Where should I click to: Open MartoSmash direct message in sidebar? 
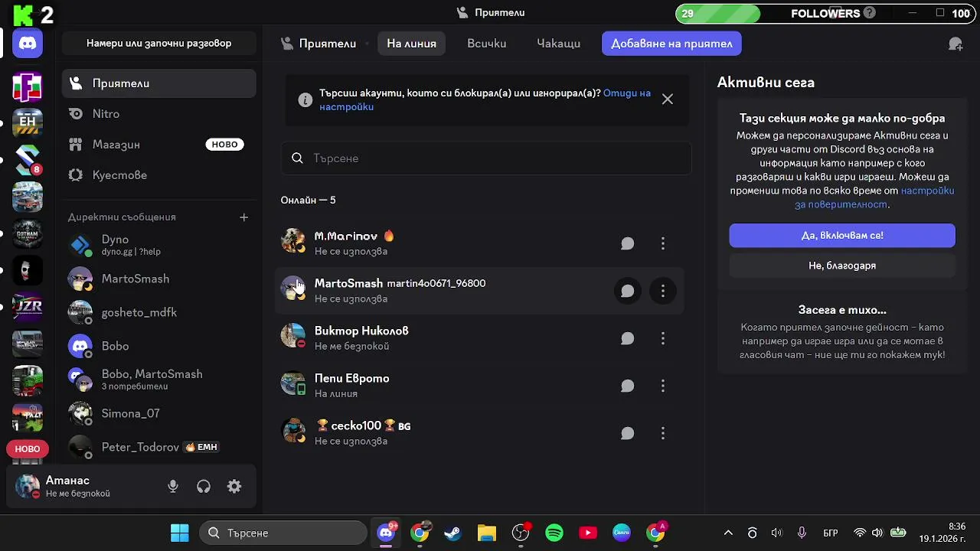159,279
